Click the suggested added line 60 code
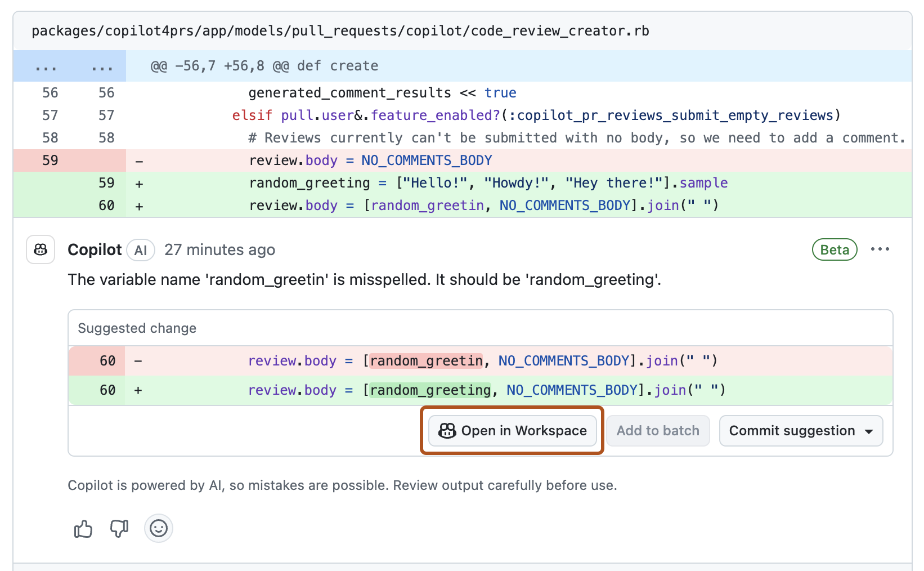This screenshot has height=571, width=924. [x=487, y=390]
